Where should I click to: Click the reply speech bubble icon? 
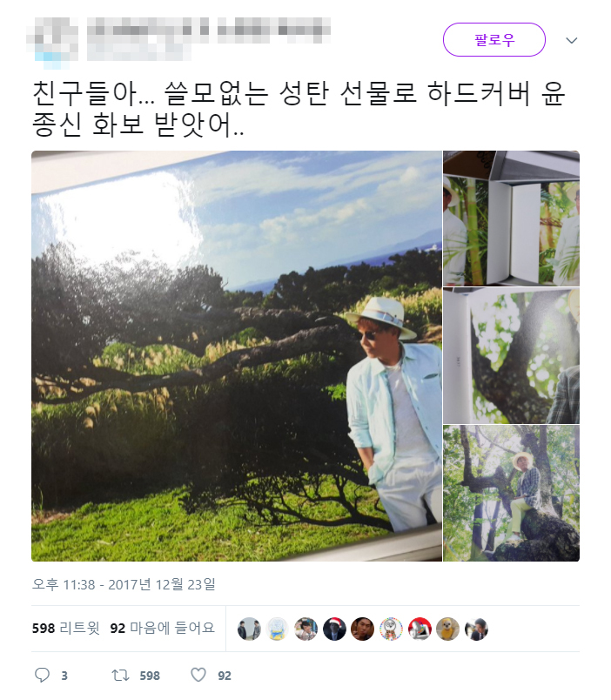click(42, 675)
